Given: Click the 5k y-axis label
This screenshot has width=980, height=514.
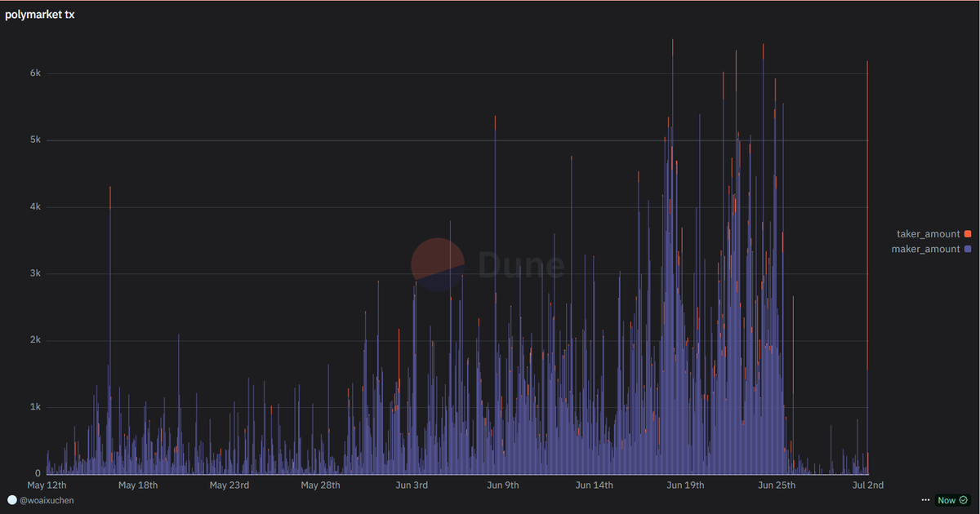Looking at the screenshot, I should tap(36, 140).
